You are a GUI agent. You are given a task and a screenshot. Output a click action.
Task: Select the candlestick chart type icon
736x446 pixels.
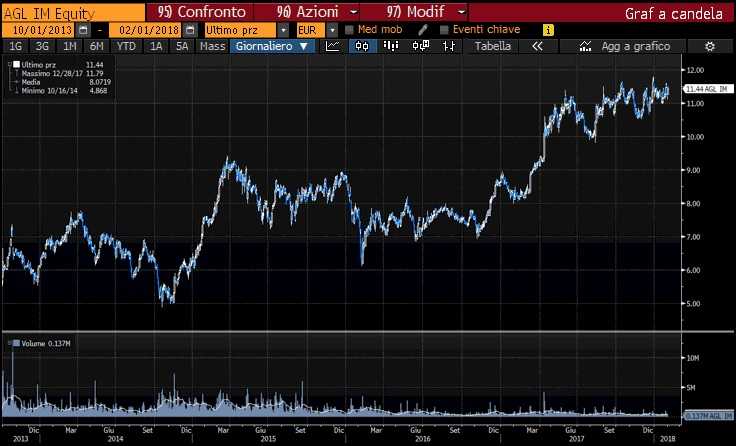point(362,46)
